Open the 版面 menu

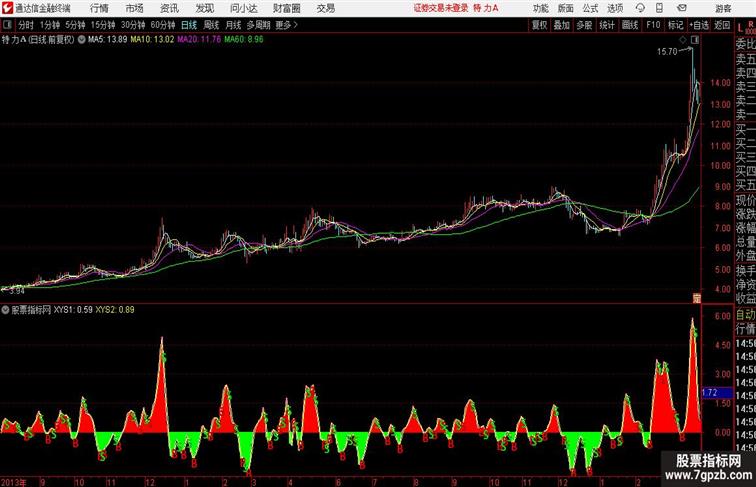[565, 8]
